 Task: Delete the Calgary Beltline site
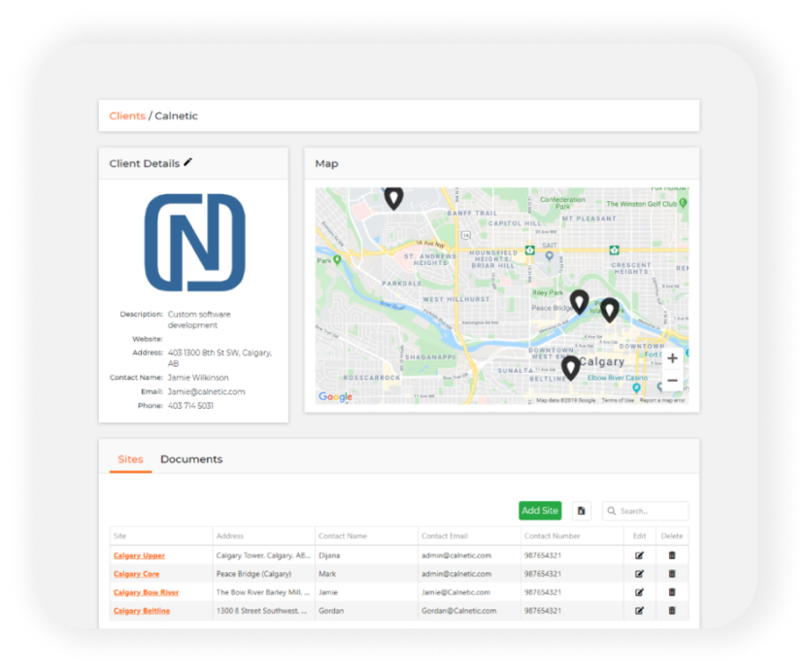[x=671, y=611]
